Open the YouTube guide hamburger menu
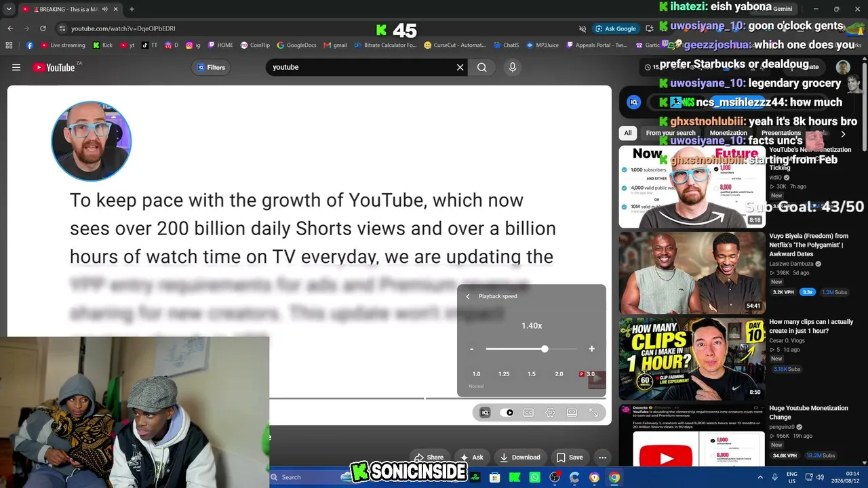This screenshot has width=868, height=488. (16, 67)
